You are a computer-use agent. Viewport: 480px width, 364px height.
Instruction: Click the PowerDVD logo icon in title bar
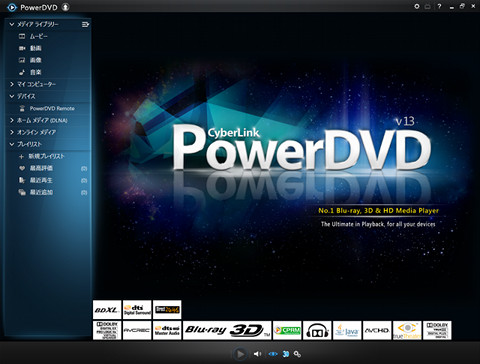coord(12,7)
